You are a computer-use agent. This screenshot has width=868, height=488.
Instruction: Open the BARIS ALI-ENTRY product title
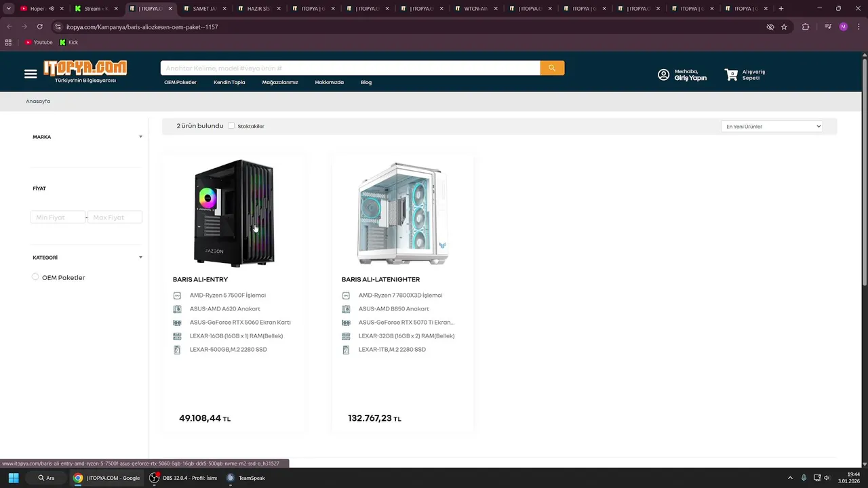[200, 279]
